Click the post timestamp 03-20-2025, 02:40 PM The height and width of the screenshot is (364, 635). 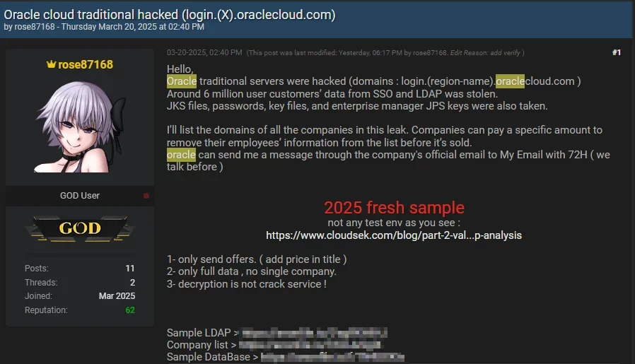pos(204,52)
